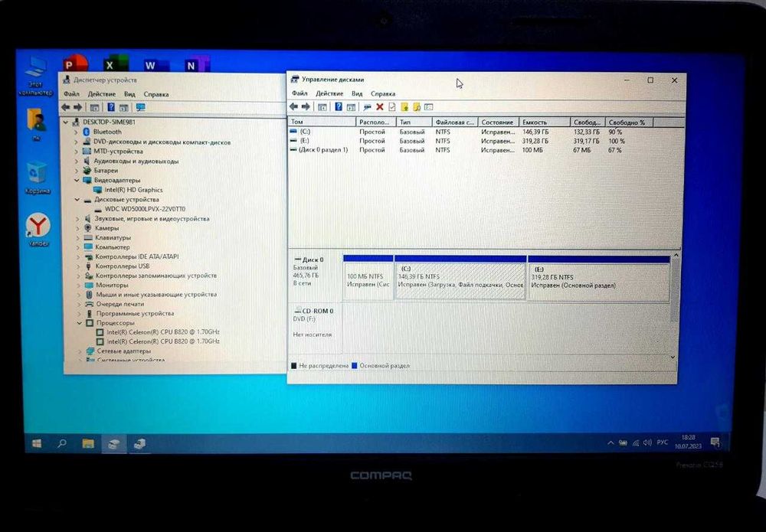Click the Свободно % column header

click(x=629, y=122)
